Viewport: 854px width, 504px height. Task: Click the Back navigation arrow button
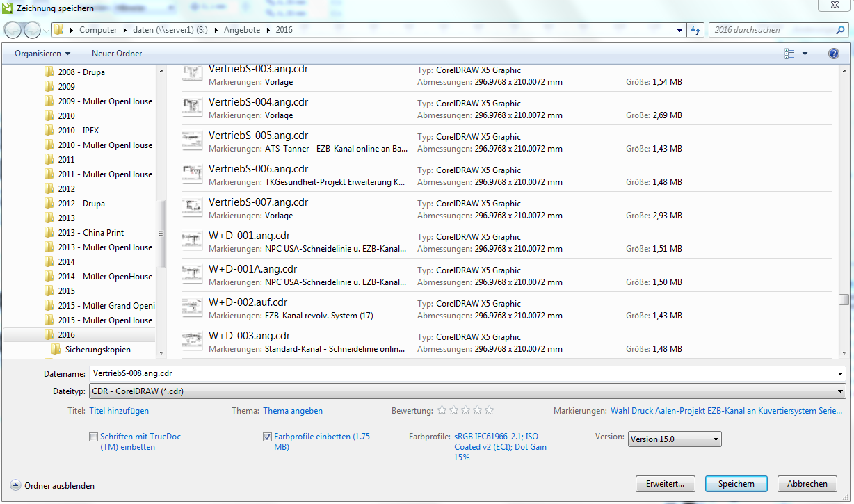pyautogui.click(x=13, y=30)
